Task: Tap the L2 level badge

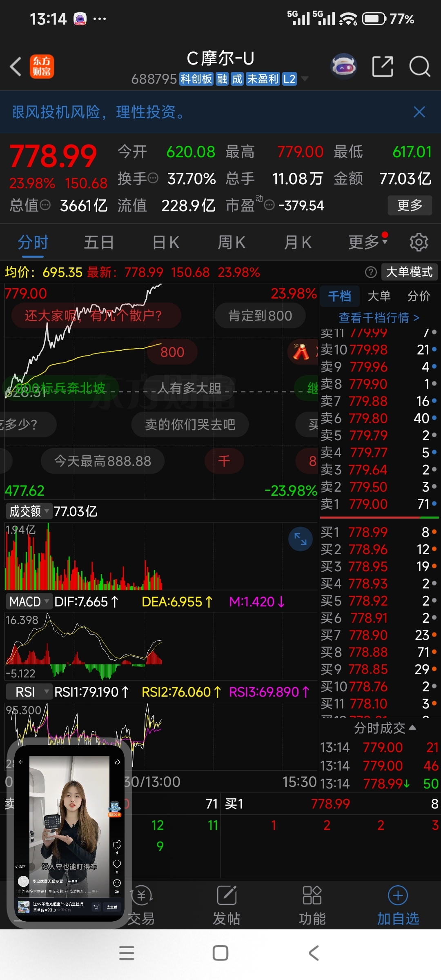Action: (289, 79)
